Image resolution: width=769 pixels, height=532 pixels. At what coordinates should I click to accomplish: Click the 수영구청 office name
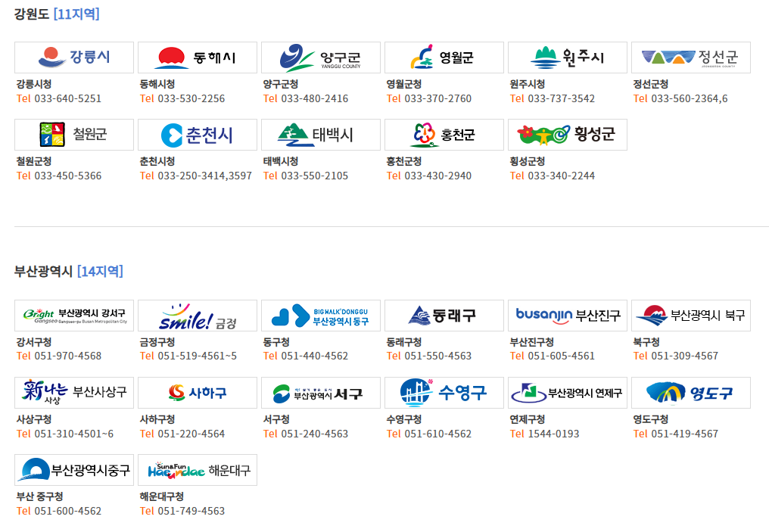point(403,420)
